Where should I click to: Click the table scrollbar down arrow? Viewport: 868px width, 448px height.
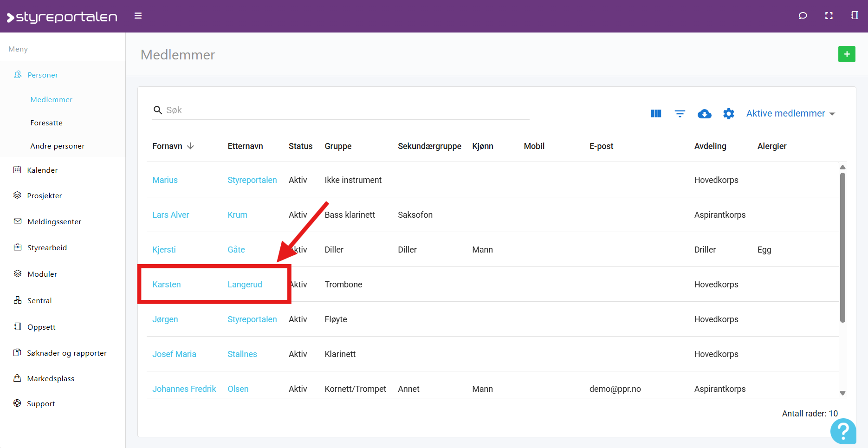click(x=842, y=393)
